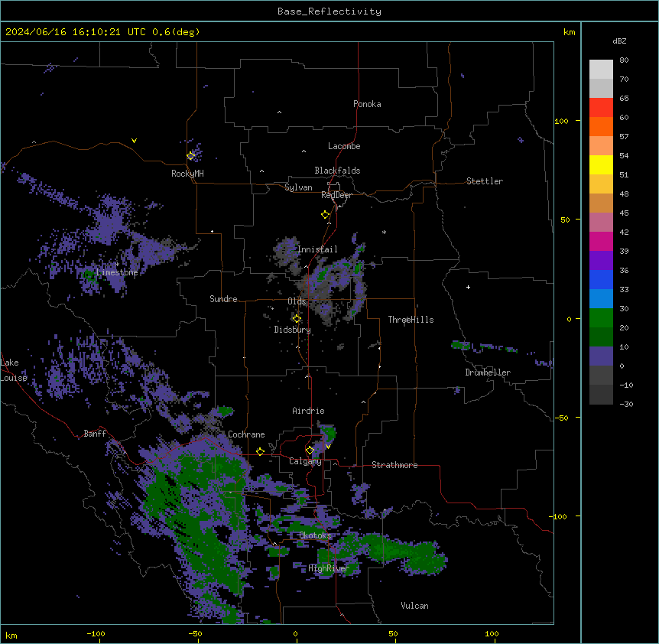Click the Calgary city label

[305, 461]
